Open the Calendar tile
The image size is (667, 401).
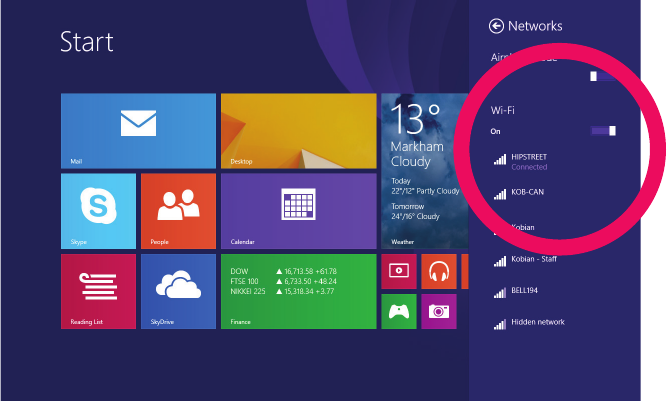[x=299, y=211]
